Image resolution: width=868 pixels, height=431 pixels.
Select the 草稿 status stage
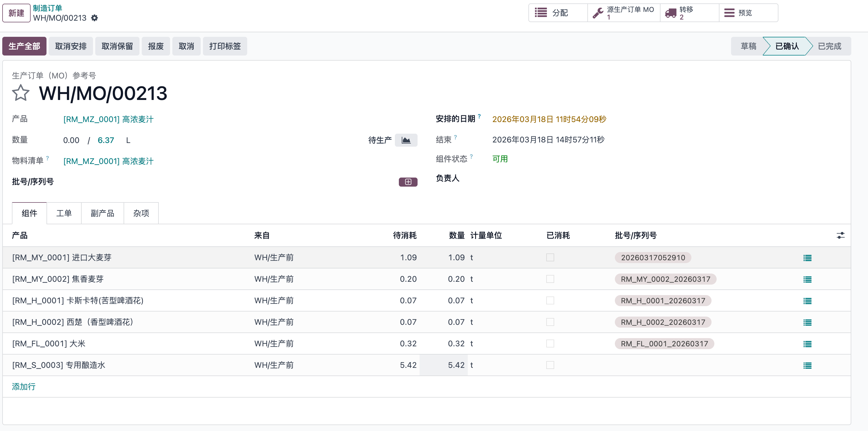pos(748,46)
